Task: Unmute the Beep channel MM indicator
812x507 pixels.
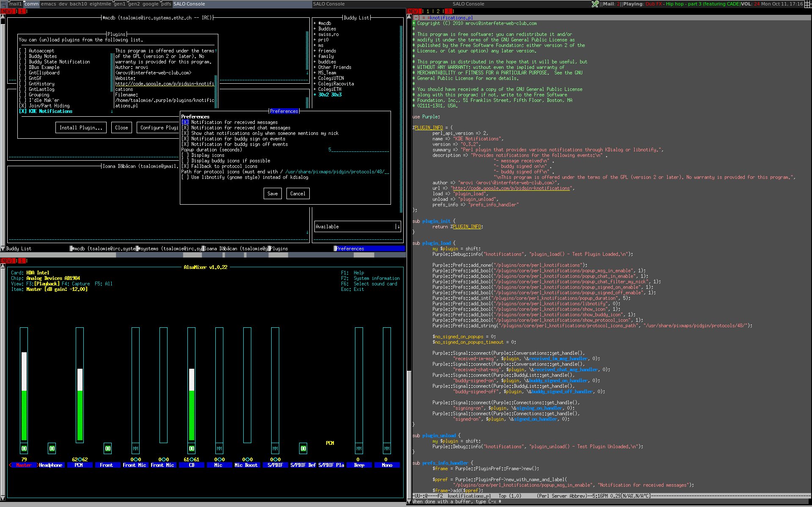Action: [359, 448]
